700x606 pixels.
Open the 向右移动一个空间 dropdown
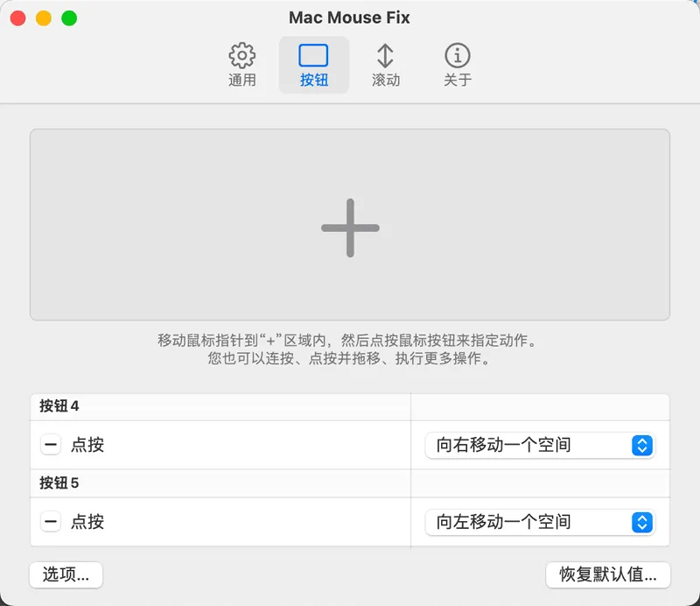[540, 445]
